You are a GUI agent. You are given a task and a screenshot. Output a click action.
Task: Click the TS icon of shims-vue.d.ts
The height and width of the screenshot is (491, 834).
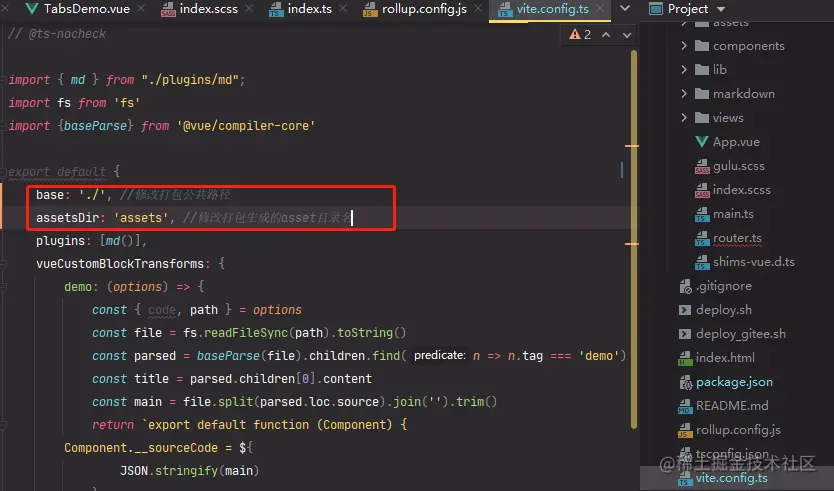[x=702, y=262]
